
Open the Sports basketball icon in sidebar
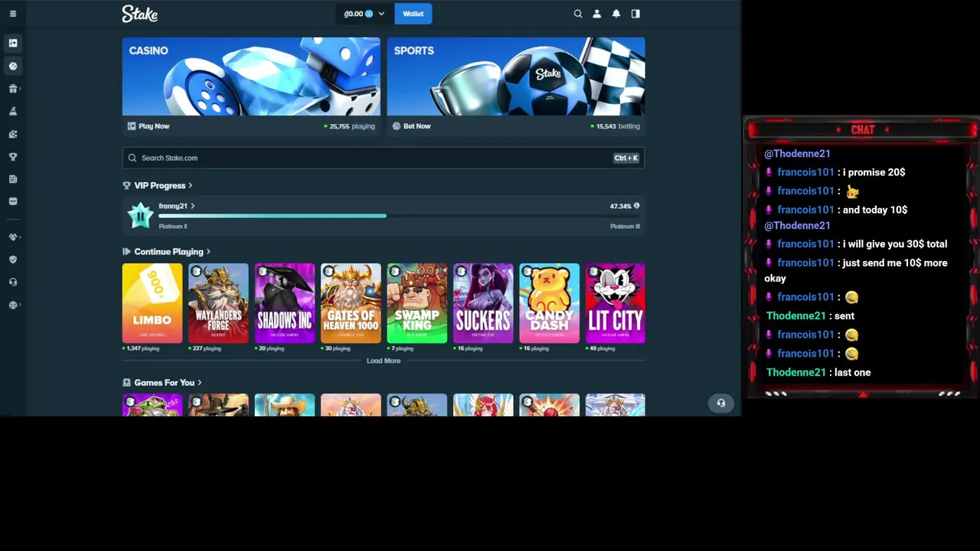click(x=13, y=66)
